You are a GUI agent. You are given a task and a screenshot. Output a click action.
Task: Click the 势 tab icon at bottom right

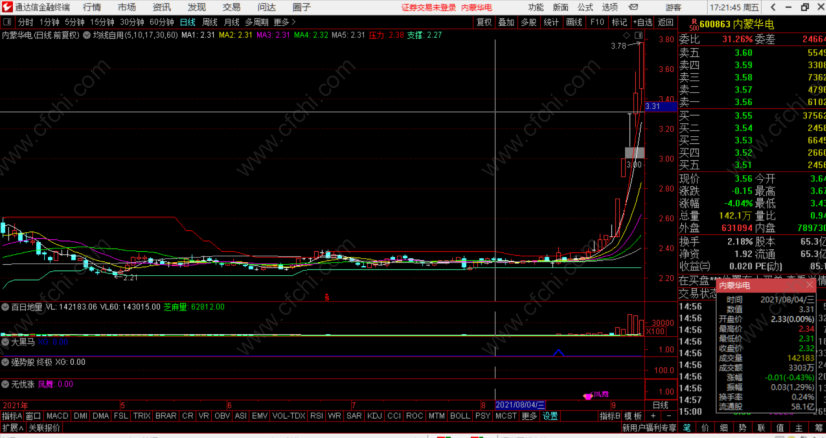point(743,427)
